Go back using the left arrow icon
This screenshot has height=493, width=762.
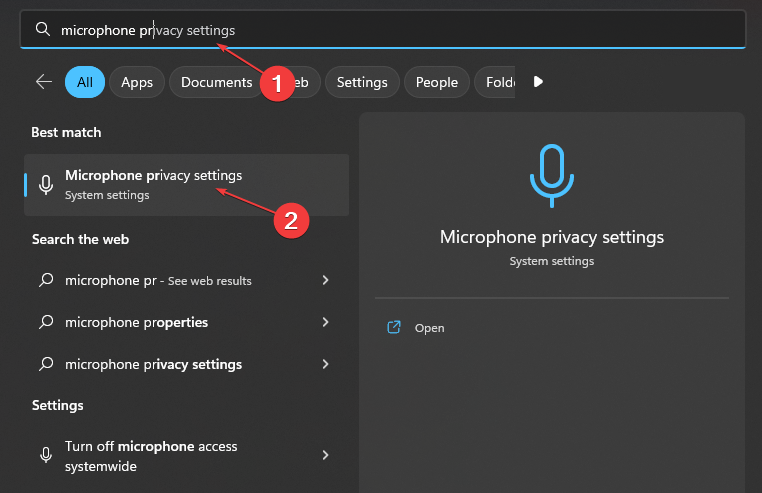coord(44,82)
